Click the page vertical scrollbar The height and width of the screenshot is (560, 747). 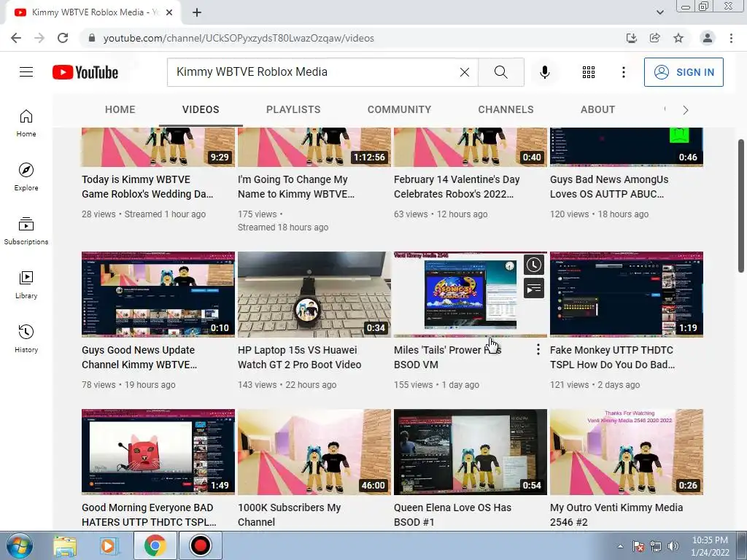tap(741, 206)
